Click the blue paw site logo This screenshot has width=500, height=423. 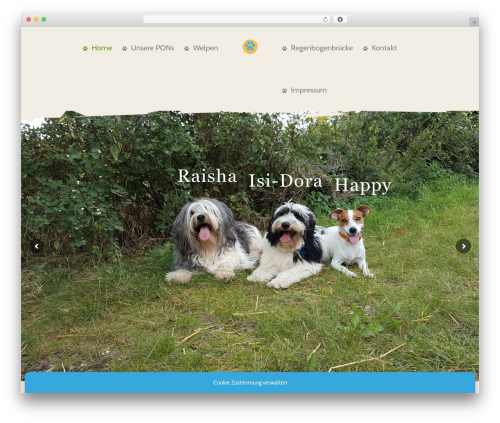click(x=250, y=47)
